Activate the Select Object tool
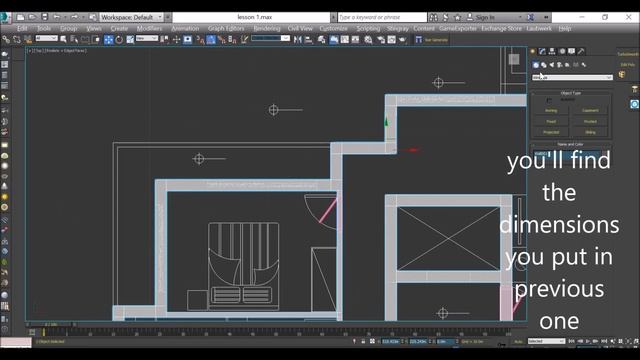640x360 pixels. [63, 39]
